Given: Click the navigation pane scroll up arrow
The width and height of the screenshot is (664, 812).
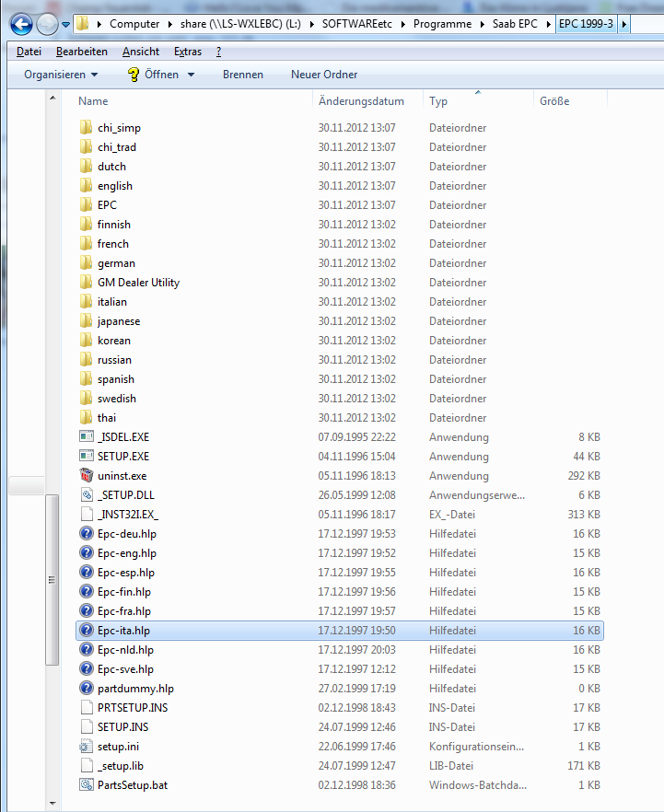Looking at the screenshot, I should (x=52, y=98).
